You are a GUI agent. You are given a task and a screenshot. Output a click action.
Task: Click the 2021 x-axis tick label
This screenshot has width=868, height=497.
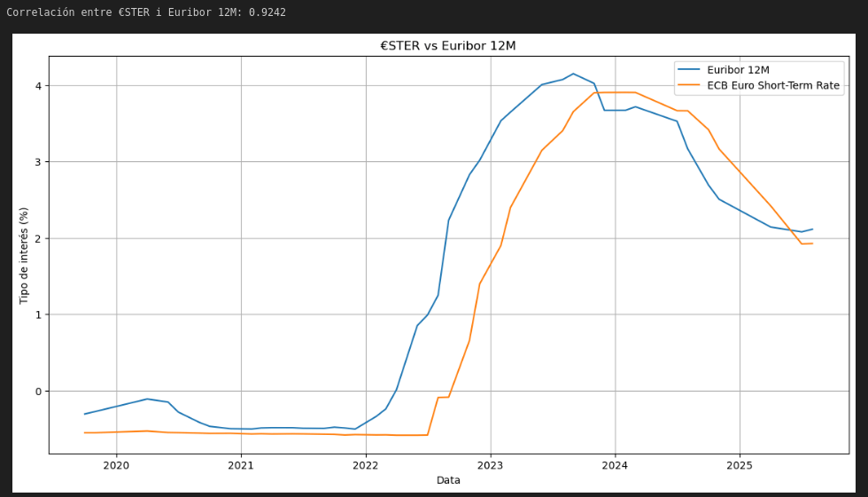[241, 465]
